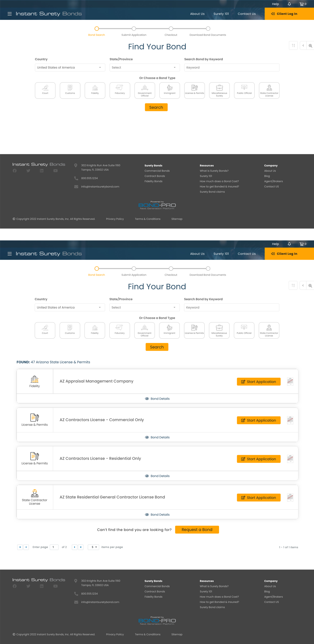Open Commercial Bonds link in results page footer
This screenshot has width=314, height=644.
tap(157, 586)
